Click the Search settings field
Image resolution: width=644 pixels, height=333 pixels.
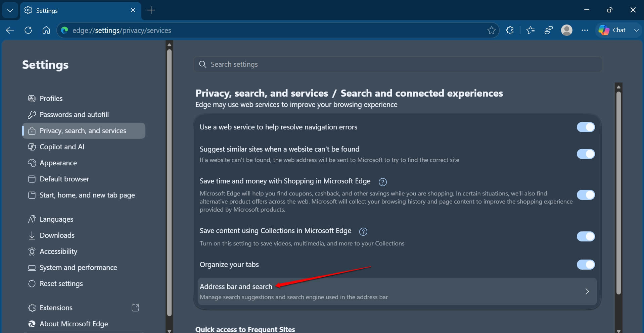click(x=398, y=64)
